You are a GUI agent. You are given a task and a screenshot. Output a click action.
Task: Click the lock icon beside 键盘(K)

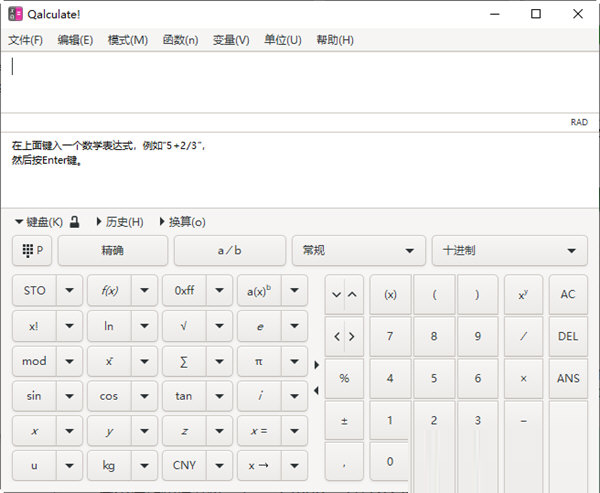(74, 222)
